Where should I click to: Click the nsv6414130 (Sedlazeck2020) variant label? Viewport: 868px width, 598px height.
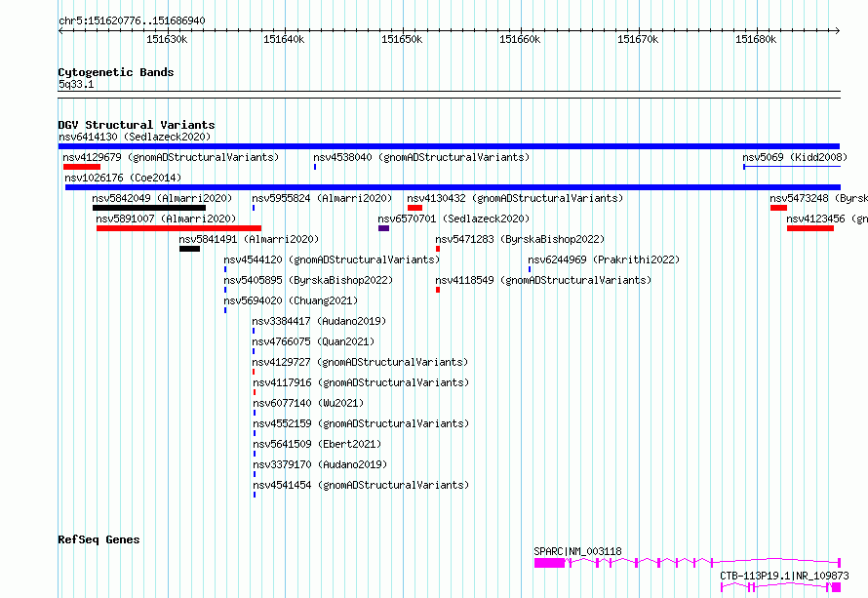[x=135, y=137]
